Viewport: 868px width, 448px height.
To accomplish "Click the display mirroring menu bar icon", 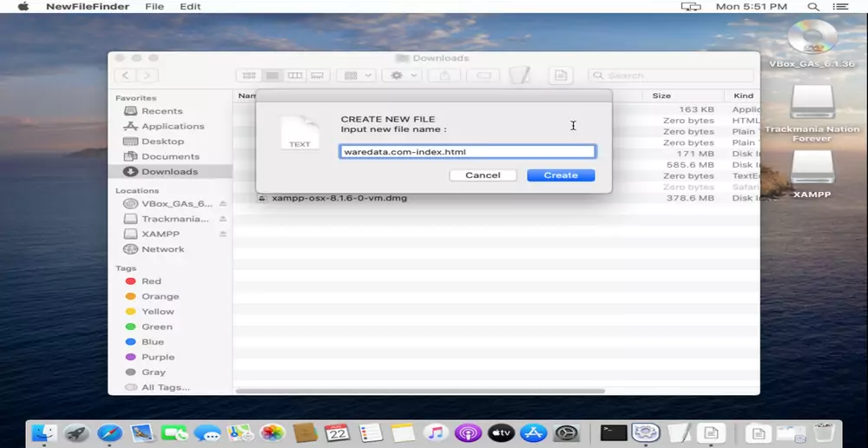I will coord(691,7).
